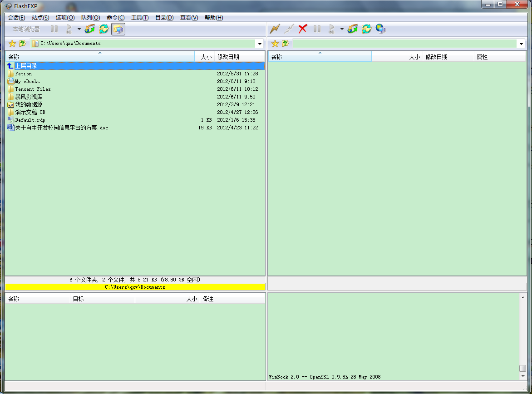Screen dimensions: 532x394
Task: Click the 19 KB size cell
Action: pyautogui.click(x=205, y=128)
